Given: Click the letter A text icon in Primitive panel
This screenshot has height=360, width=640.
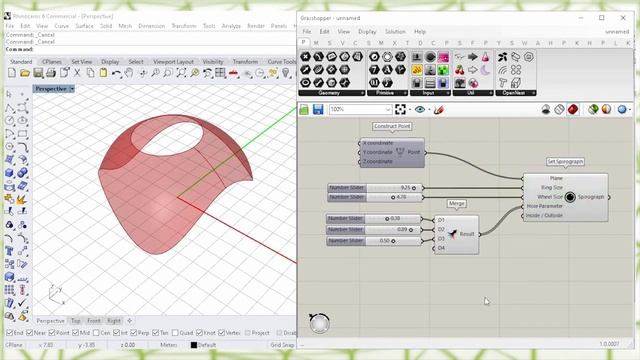Looking at the screenshot, I should point(387,70).
